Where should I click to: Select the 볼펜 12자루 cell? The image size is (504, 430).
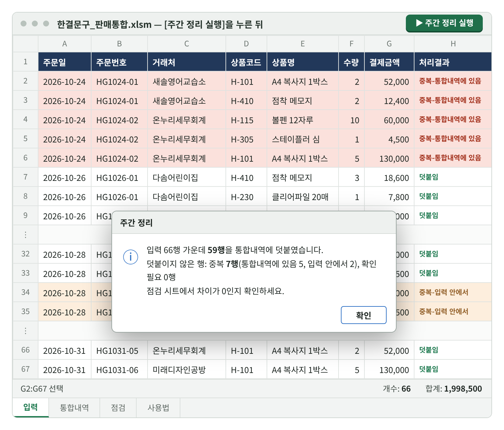303,120
